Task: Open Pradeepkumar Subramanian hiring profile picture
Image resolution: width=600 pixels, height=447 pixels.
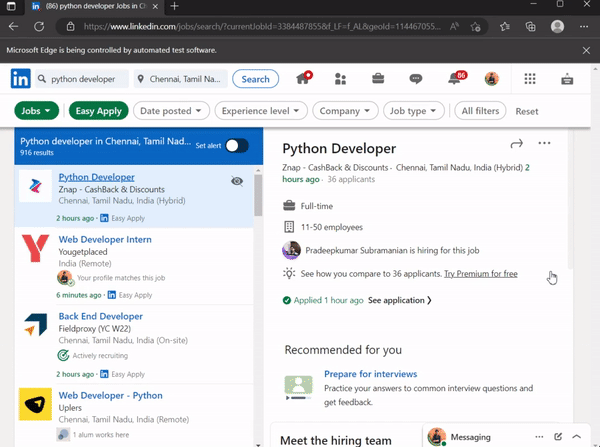Action: (292, 250)
